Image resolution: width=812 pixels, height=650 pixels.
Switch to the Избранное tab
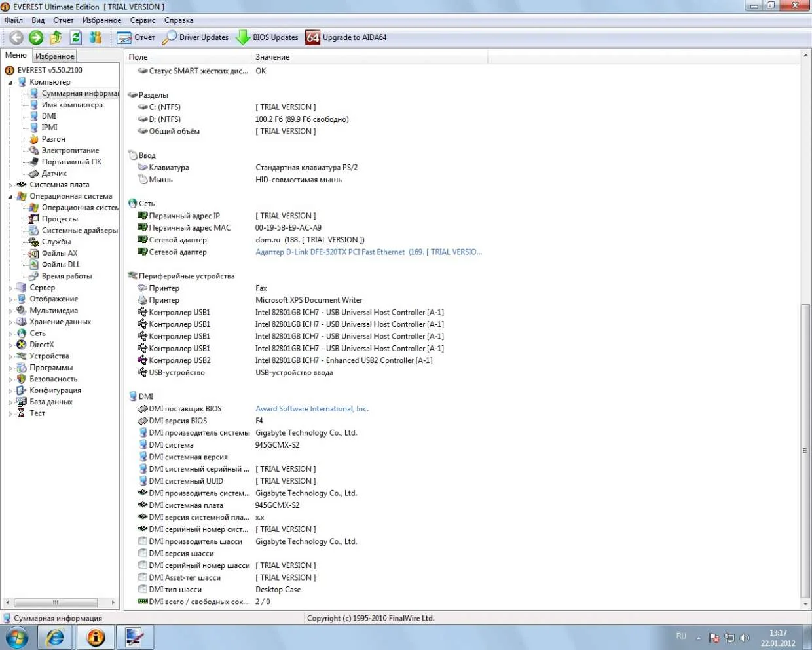pos(55,56)
